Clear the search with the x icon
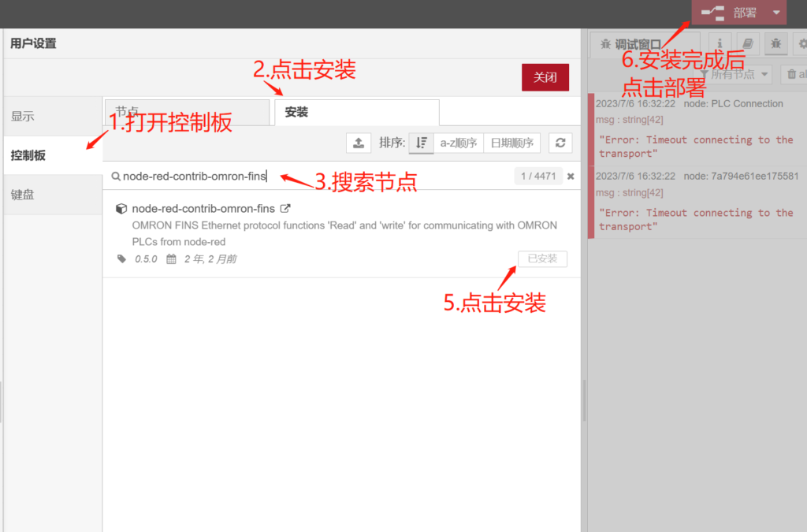Image resolution: width=807 pixels, height=532 pixels. [571, 177]
